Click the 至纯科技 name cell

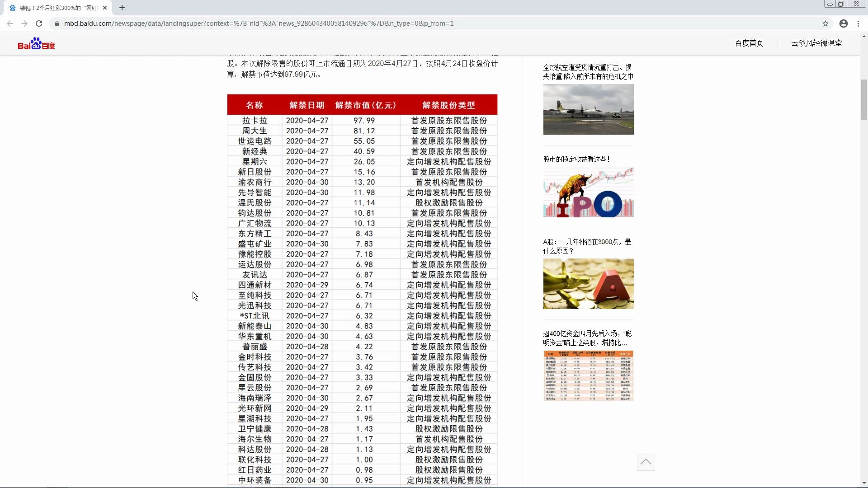coord(255,295)
